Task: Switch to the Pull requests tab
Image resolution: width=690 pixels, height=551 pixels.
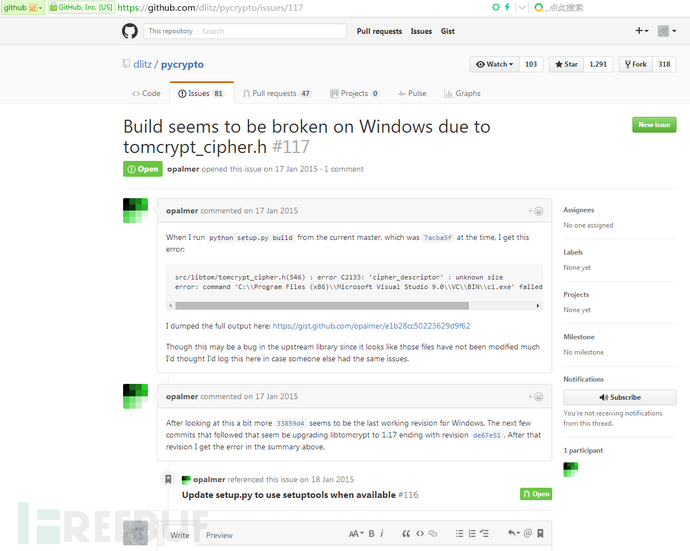Action: (277, 93)
